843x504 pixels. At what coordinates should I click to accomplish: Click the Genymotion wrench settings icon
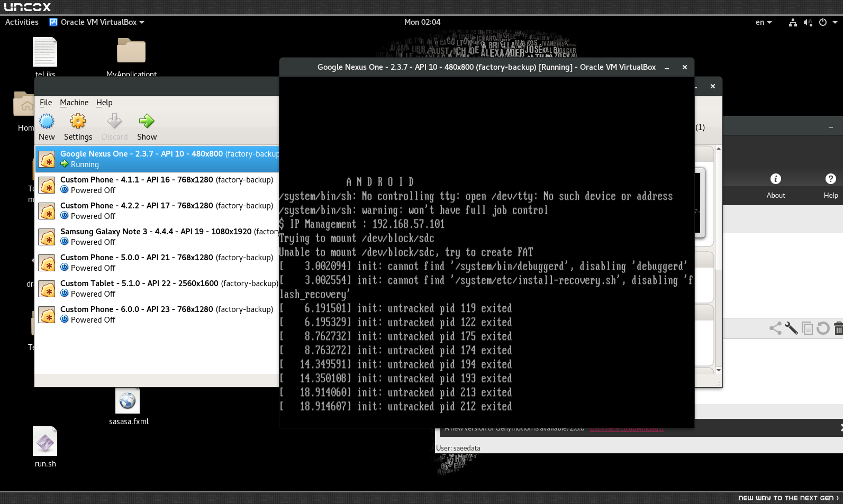[x=791, y=328]
